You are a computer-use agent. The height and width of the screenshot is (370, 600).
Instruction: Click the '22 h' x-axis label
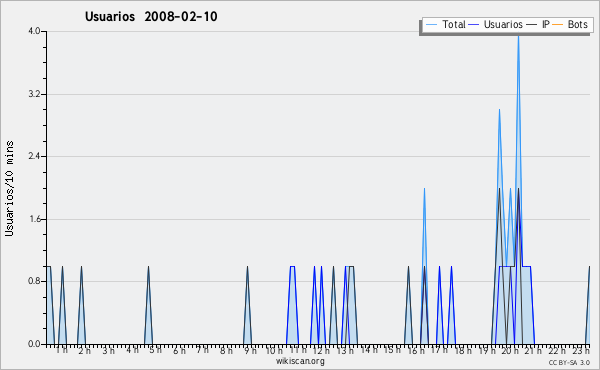click(x=557, y=350)
